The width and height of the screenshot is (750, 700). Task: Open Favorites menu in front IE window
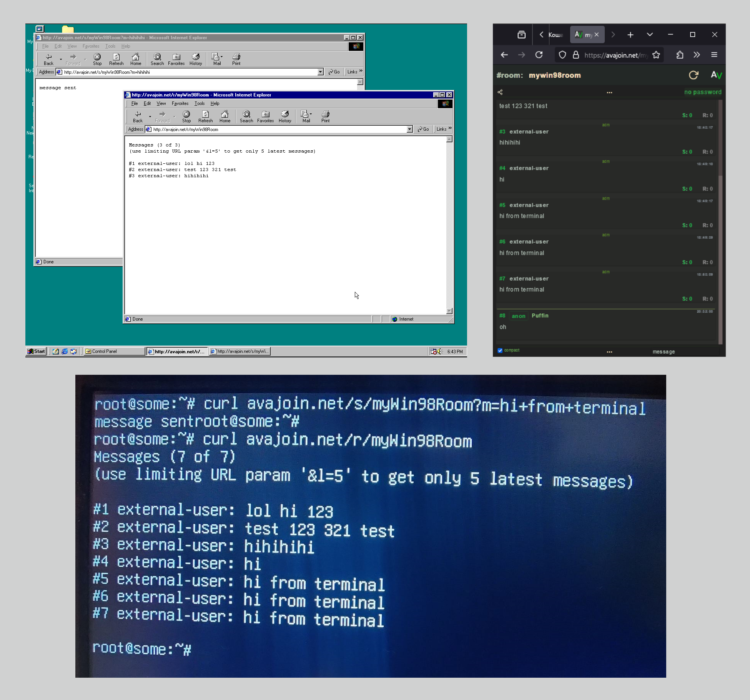coord(180,103)
